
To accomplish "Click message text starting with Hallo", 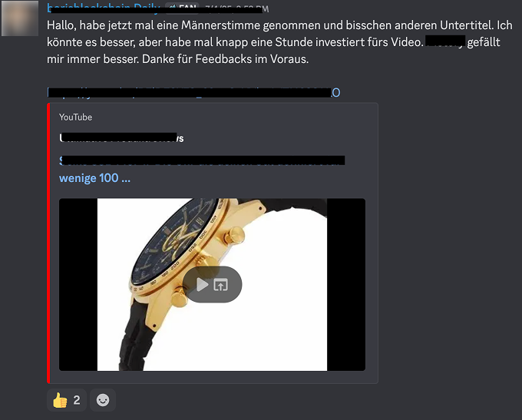I will pyautogui.click(x=279, y=42).
